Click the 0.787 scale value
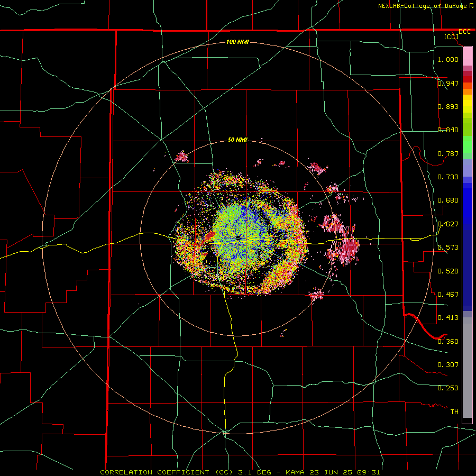 [448, 153]
